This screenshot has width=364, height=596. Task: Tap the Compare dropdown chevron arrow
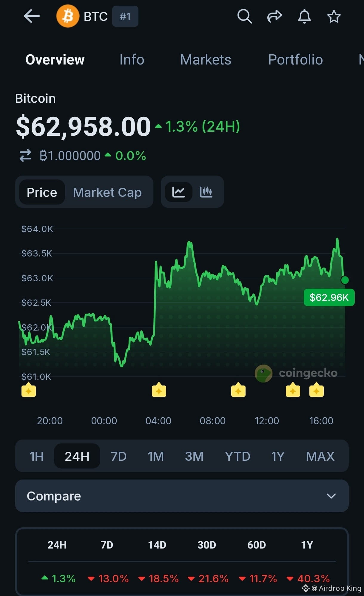coord(331,496)
